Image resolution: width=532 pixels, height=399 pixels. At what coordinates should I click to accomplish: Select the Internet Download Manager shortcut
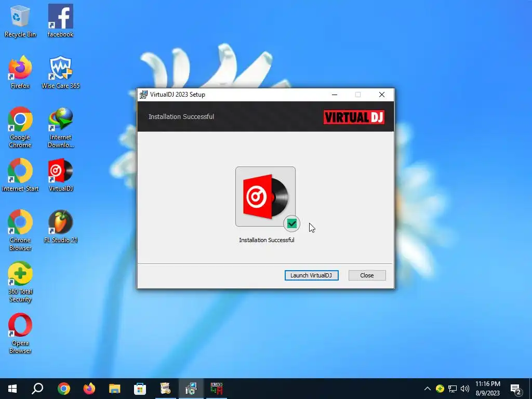(60, 128)
